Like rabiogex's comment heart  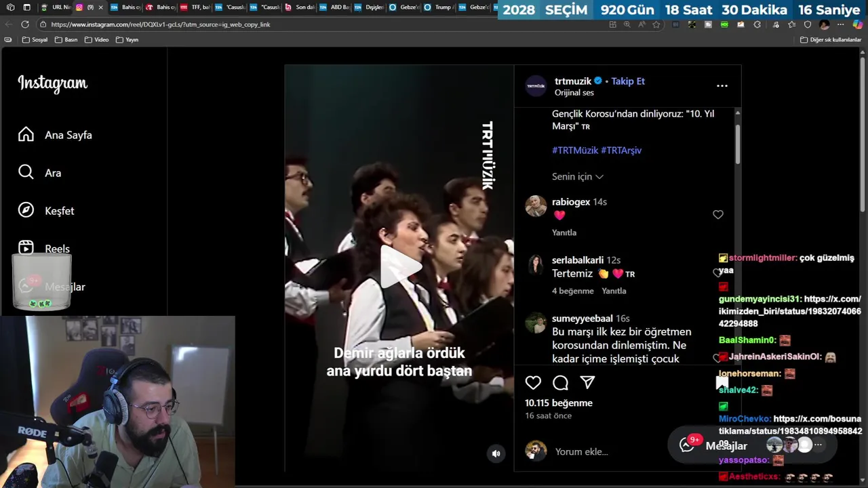tap(718, 215)
